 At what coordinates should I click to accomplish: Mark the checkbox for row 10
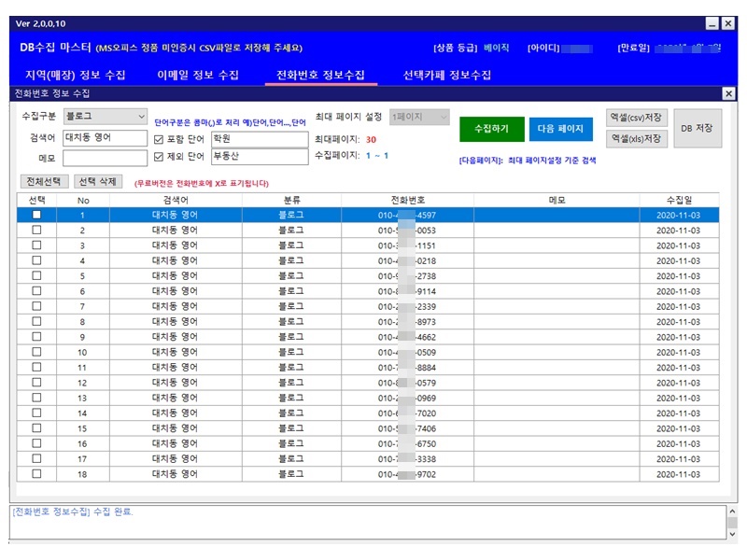(36, 352)
